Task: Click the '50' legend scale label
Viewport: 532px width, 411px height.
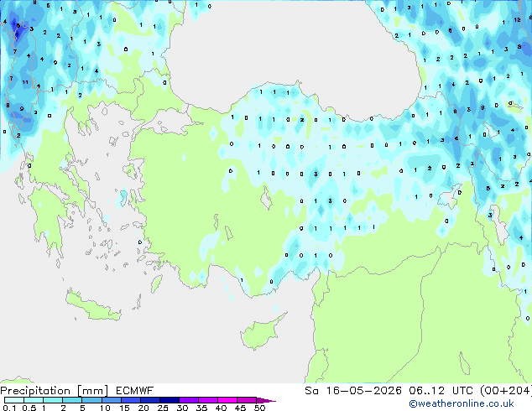Action: 259,408
